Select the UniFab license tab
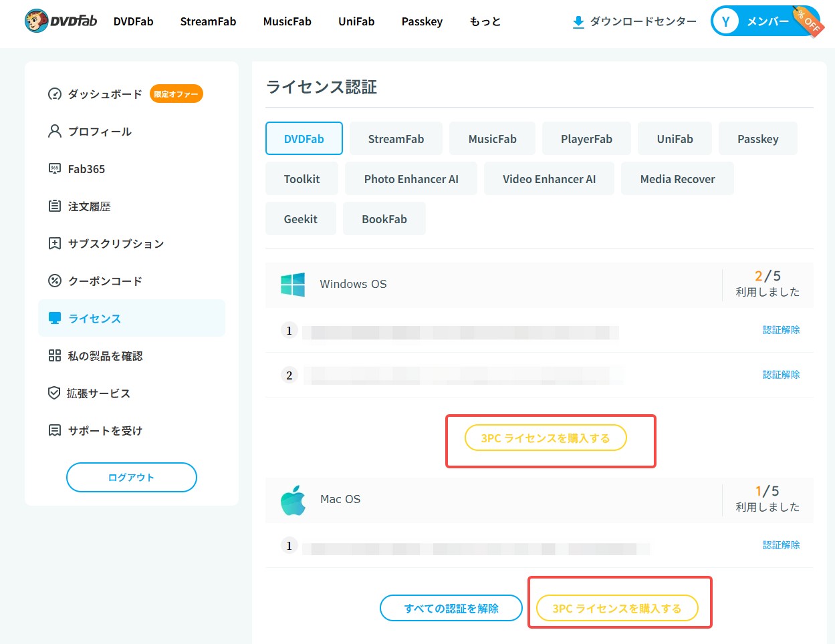Screen dimensions: 835x644 pyautogui.click(x=675, y=139)
